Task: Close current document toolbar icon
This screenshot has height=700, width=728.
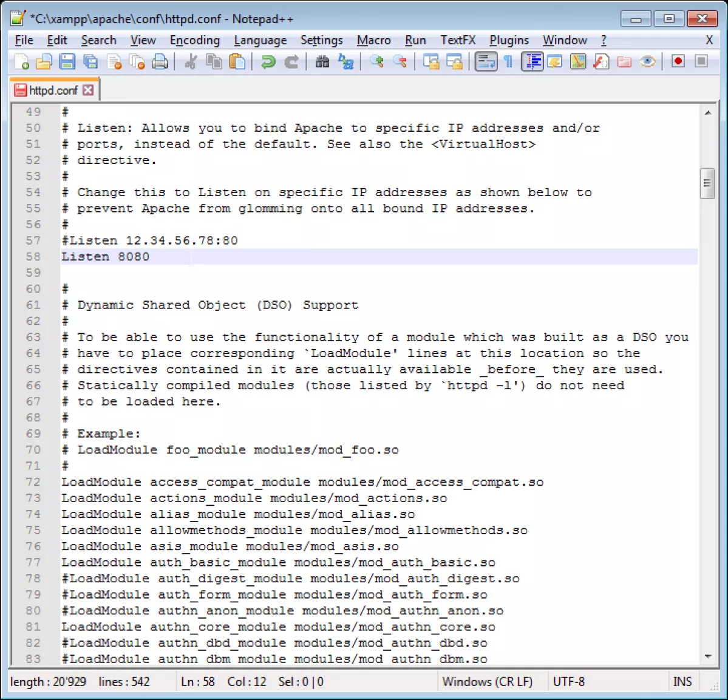Action: [x=114, y=62]
